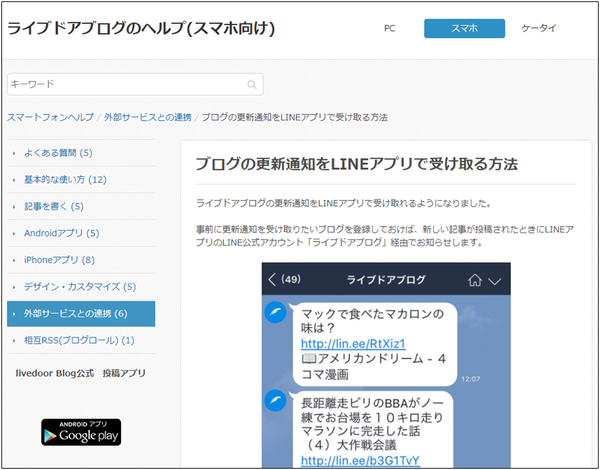Click current breadcrumb ブログの更新通知をLINEアプリで受け取る方法

click(x=295, y=117)
